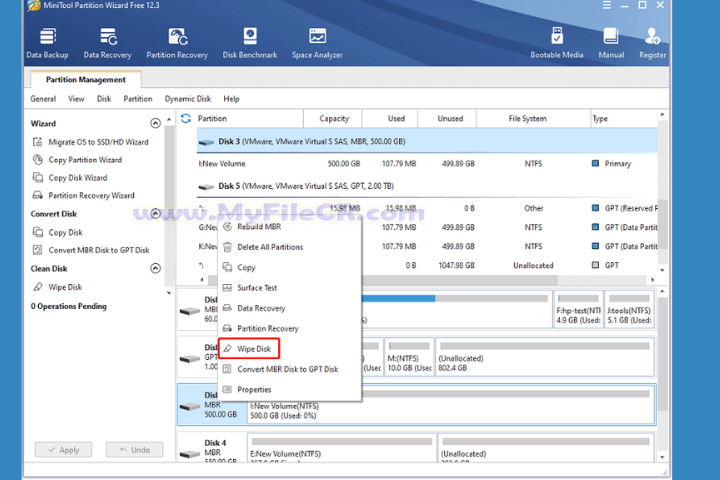
Task: Launch the Copy Partition Wizard
Action: [77, 160]
